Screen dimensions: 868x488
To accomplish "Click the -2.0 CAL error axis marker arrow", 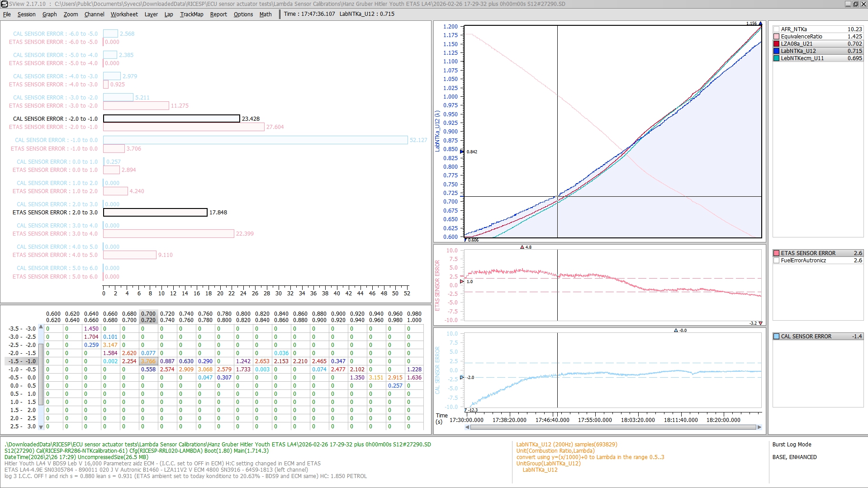I will tap(462, 377).
